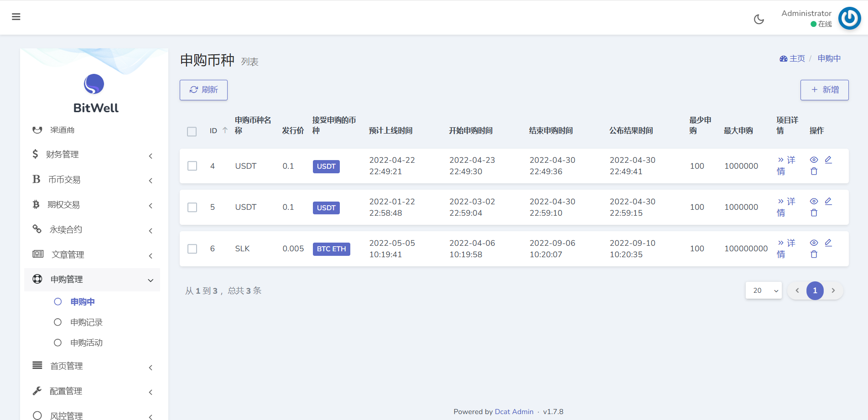Image resolution: width=868 pixels, height=420 pixels.
Task: Expand the 财务管理 sidebar menu
Action: pos(92,155)
